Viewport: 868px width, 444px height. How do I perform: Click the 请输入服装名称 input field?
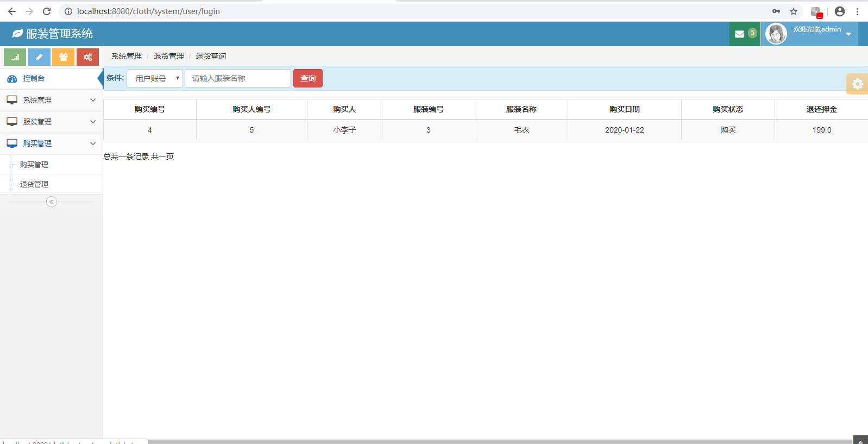pyautogui.click(x=238, y=78)
